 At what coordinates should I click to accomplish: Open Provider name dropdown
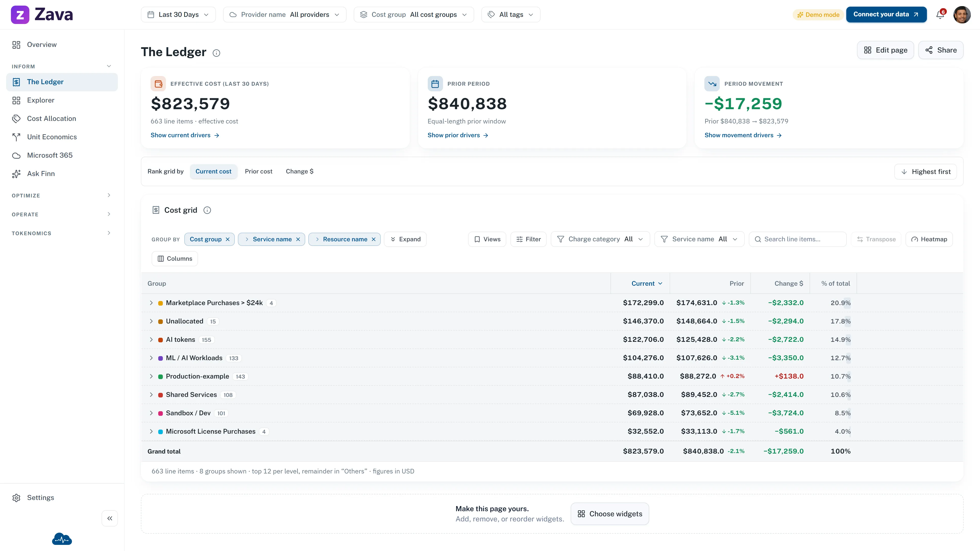(285, 15)
